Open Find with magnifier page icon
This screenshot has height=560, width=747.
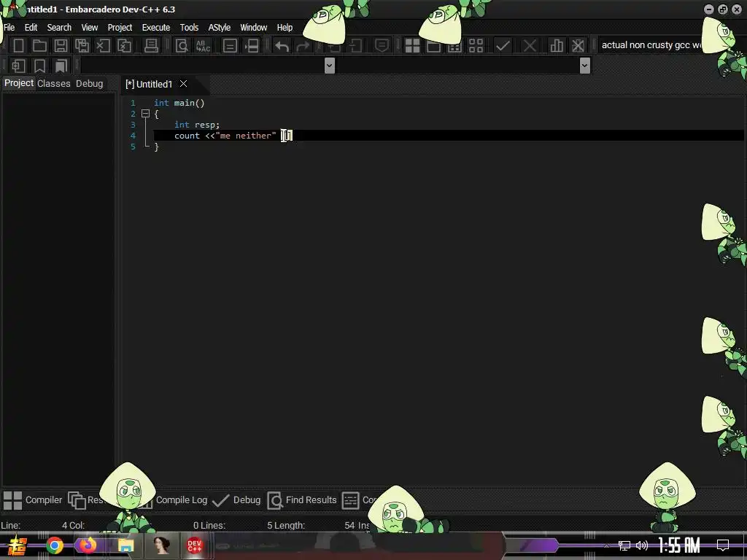click(x=182, y=46)
